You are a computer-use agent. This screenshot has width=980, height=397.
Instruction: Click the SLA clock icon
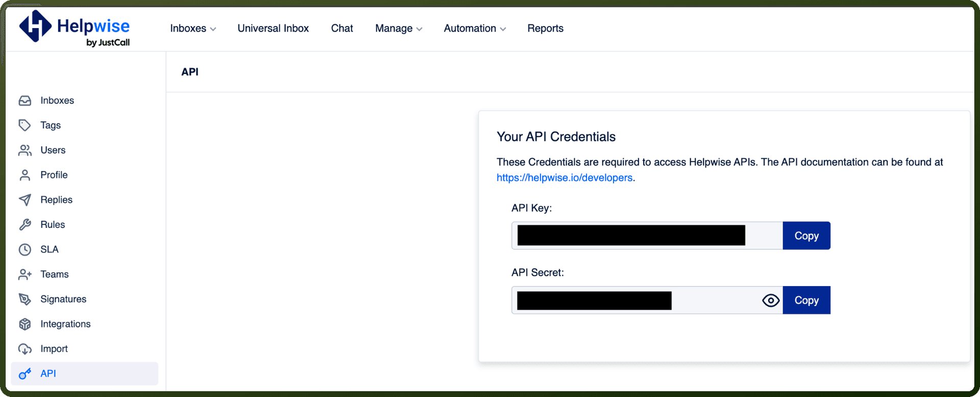point(25,249)
